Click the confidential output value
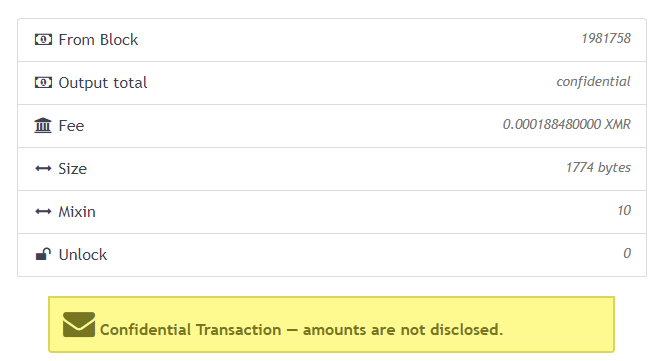This screenshot has height=361, width=657. [x=593, y=81]
